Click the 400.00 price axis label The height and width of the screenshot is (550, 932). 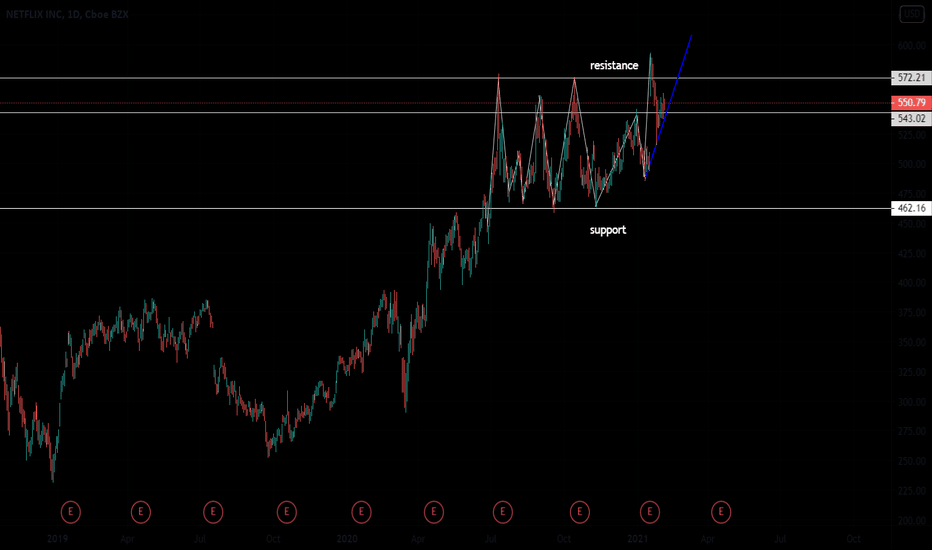[911, 283]
